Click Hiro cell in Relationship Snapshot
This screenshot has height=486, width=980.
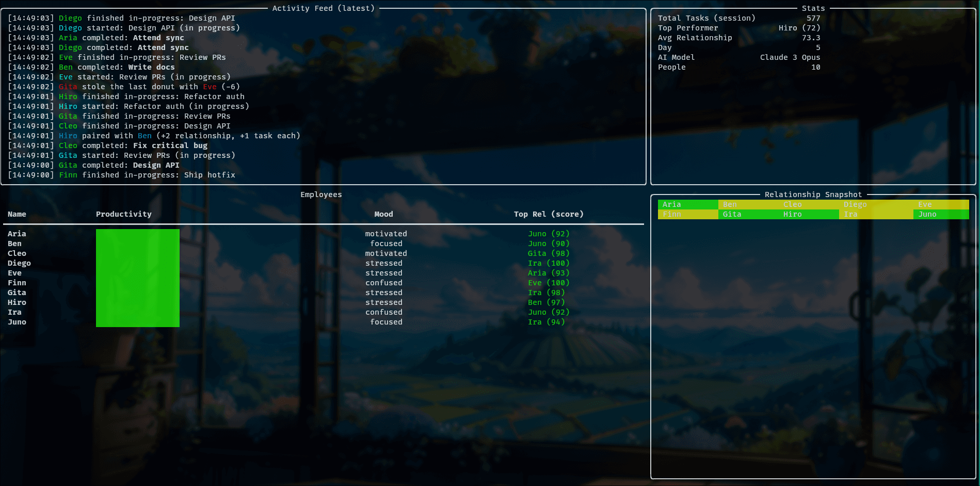point(809,214)
